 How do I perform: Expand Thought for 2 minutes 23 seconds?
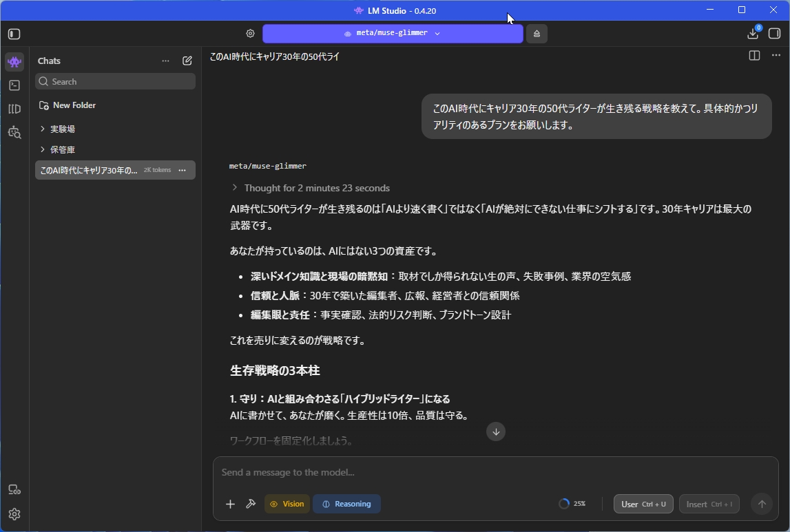pyautogui.click(x=311, y=189)
